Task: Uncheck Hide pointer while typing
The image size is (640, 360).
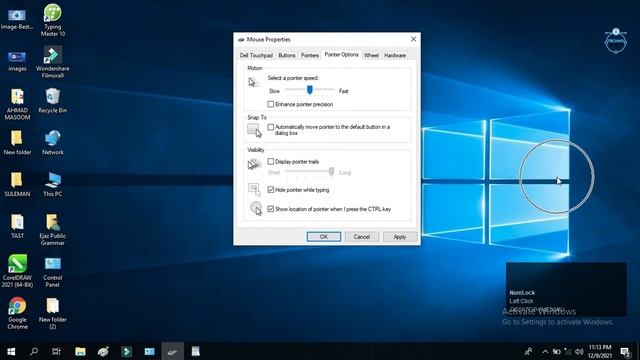Action: pyautogui.click(x=271, y=190)
